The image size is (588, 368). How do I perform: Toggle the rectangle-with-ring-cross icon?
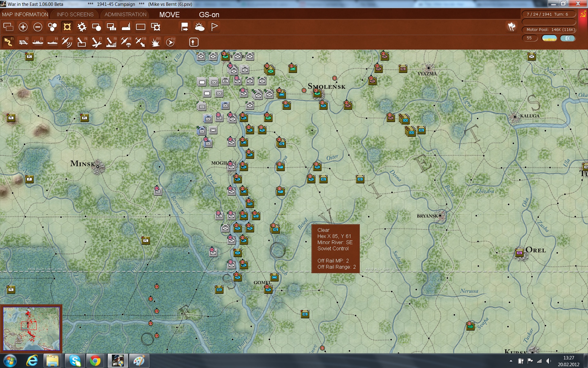coord(156,27)
